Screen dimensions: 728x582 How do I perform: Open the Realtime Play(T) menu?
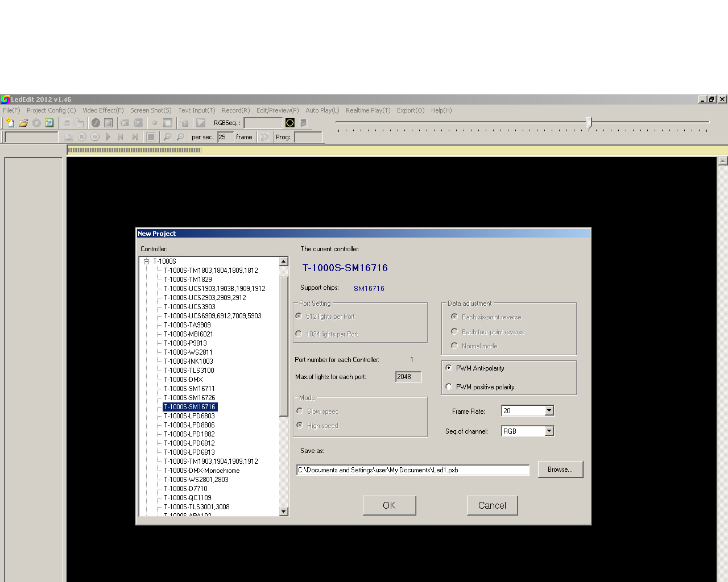click(x=368, y=110)
